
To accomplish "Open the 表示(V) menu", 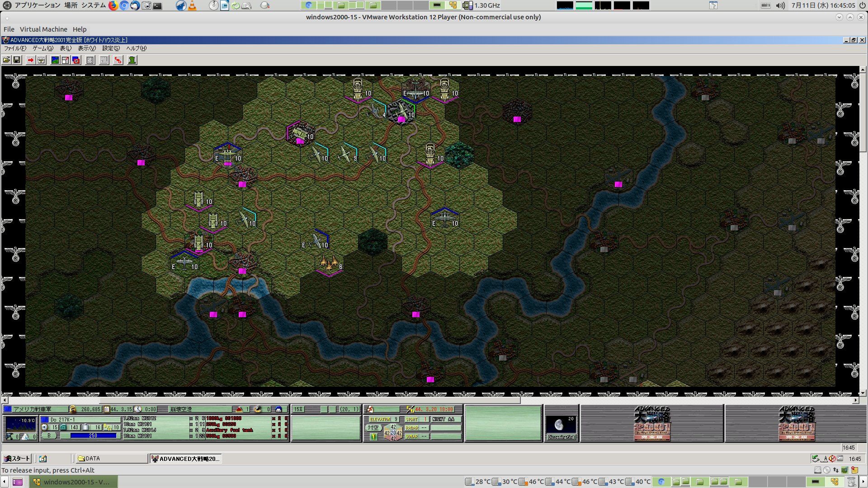I will [x=86, y=48].
